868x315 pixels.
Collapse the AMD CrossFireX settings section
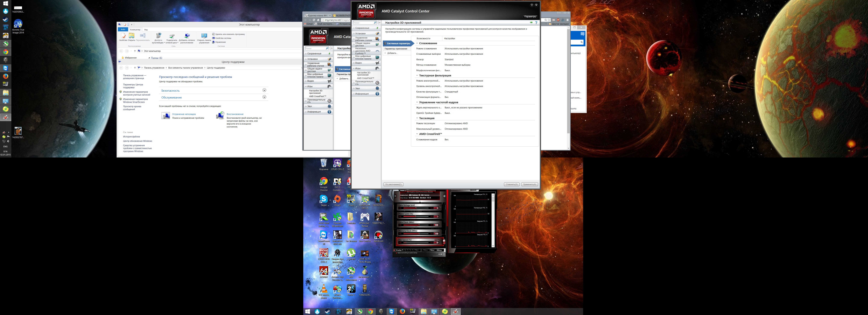point(417,134)
